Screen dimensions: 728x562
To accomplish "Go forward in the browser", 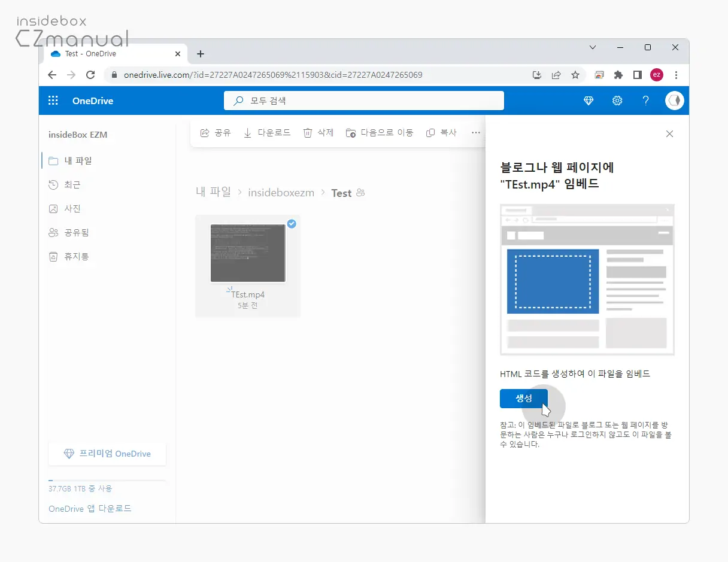I will (71, 75).
